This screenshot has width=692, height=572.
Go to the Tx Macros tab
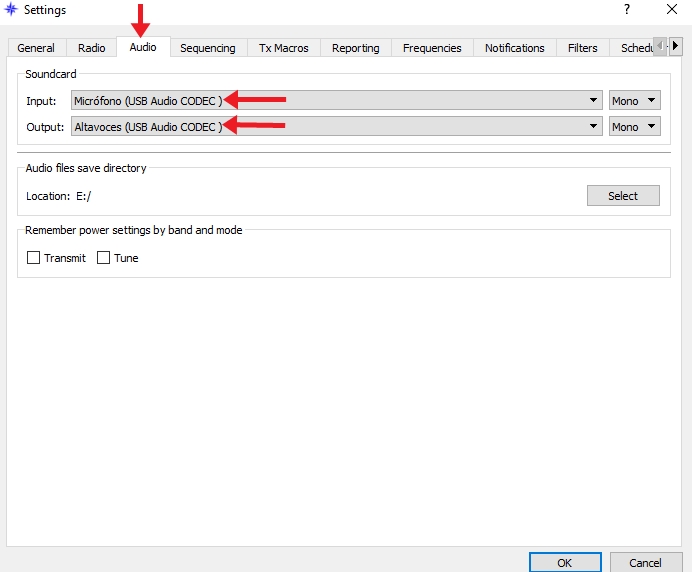click(284, 48)
